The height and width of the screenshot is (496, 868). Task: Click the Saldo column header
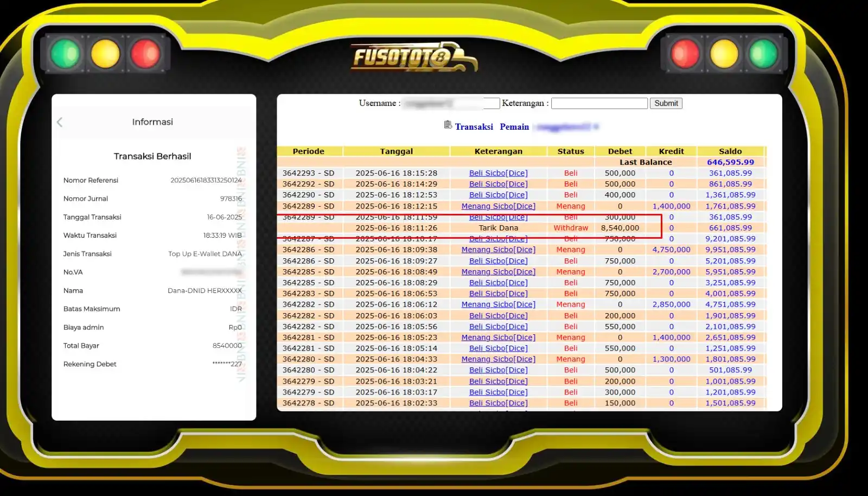[x=730, y=151]
